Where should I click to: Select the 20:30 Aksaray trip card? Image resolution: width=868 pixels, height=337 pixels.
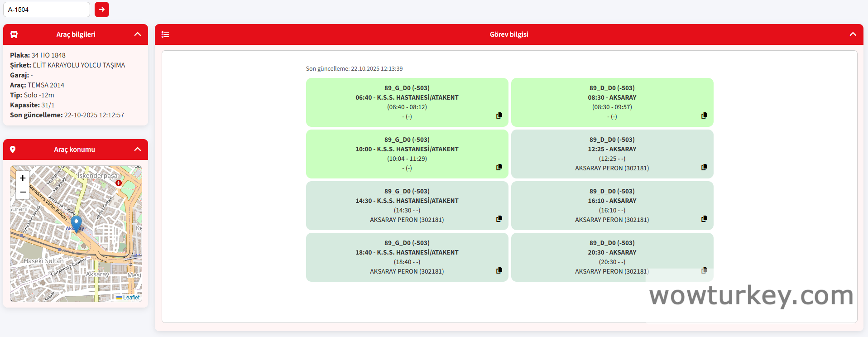[612, 257]
